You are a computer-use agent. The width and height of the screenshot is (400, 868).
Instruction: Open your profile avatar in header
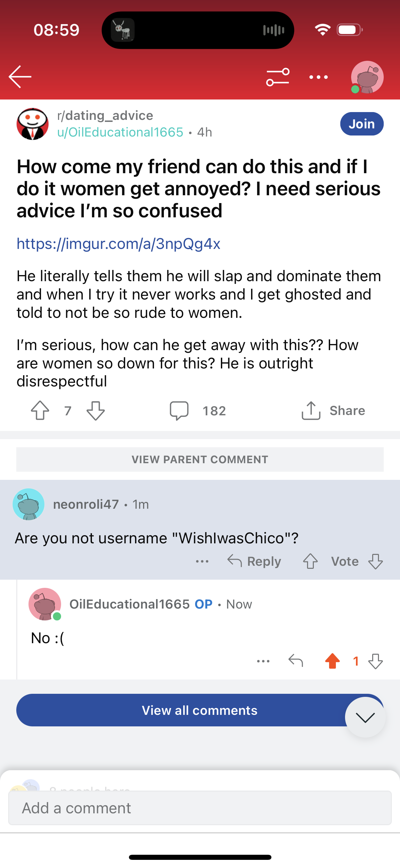click(x=367, y=77)
